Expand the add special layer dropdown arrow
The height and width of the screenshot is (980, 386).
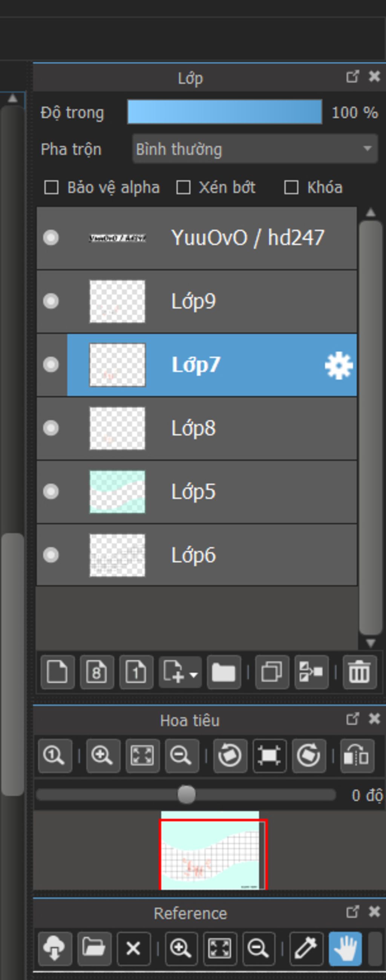point(194,675)
